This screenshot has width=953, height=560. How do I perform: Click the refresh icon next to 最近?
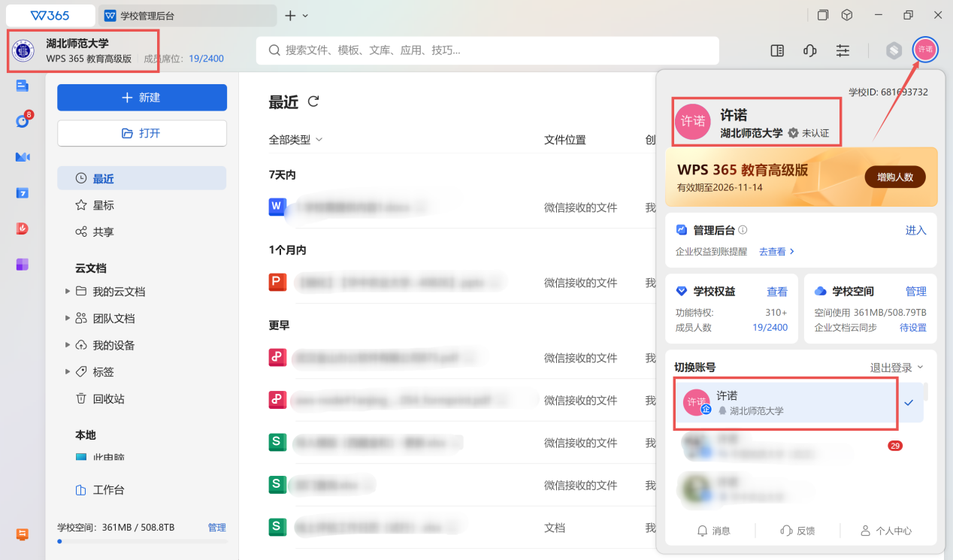pos(313,101)
